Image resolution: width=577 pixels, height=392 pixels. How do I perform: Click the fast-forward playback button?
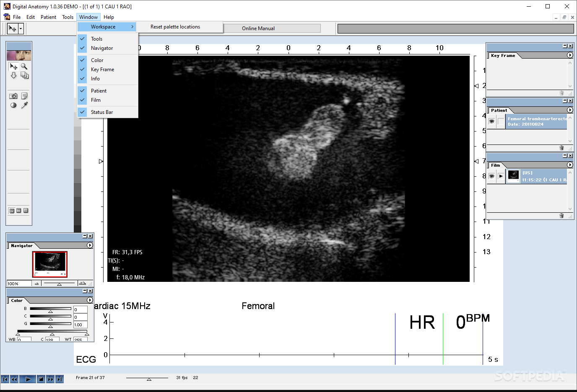tap(50, 379)
